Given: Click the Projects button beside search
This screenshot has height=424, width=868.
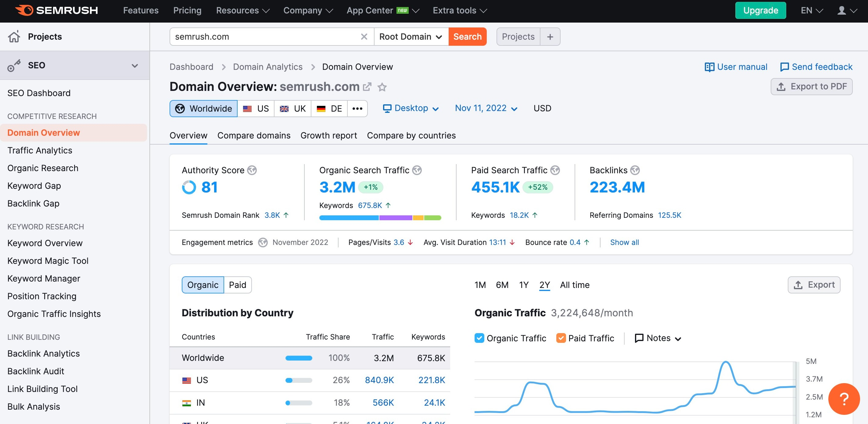Looking at the screenshot, I should tap(518, 36).
